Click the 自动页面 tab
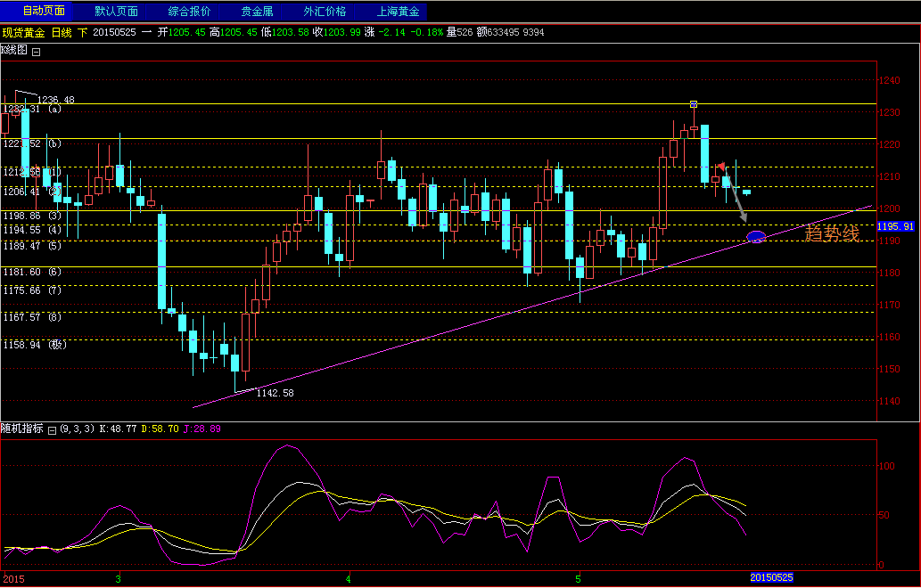The image size is (921, 588). (44, 12)
